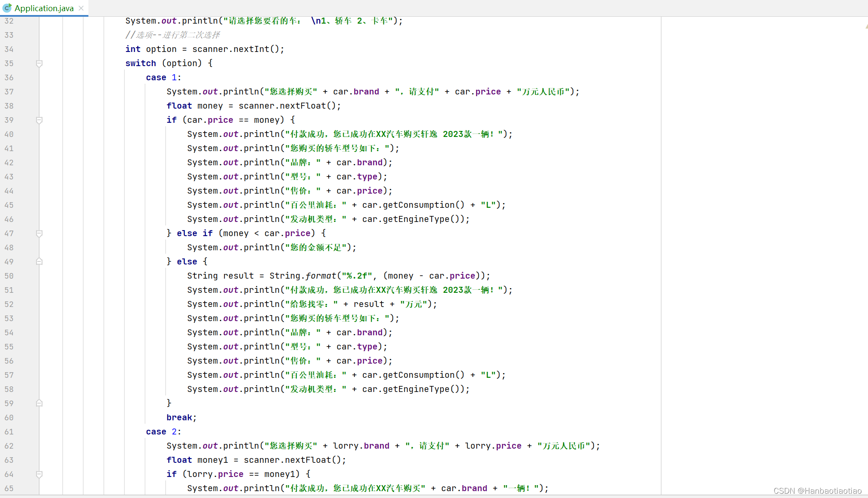Select the Application.java tab
The image size is (868, 498).
[x=44, y=8]
